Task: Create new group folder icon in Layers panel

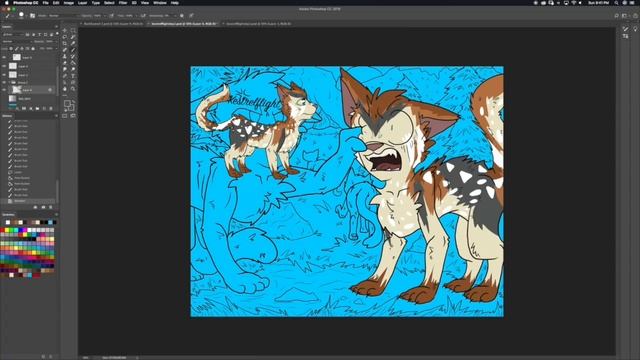Action: [37, 109]
